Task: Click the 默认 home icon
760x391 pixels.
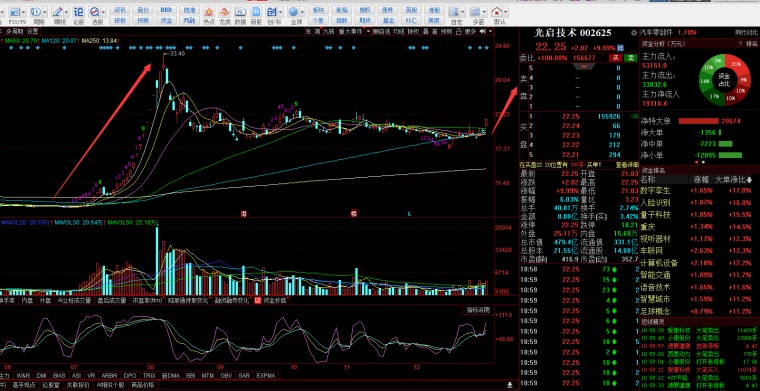Action: tap(497, 12)
